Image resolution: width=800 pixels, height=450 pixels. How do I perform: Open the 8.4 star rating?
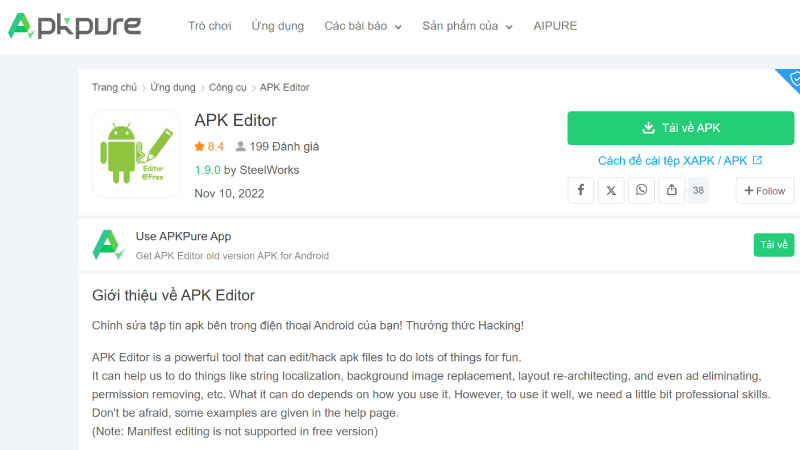pos(209,146)
